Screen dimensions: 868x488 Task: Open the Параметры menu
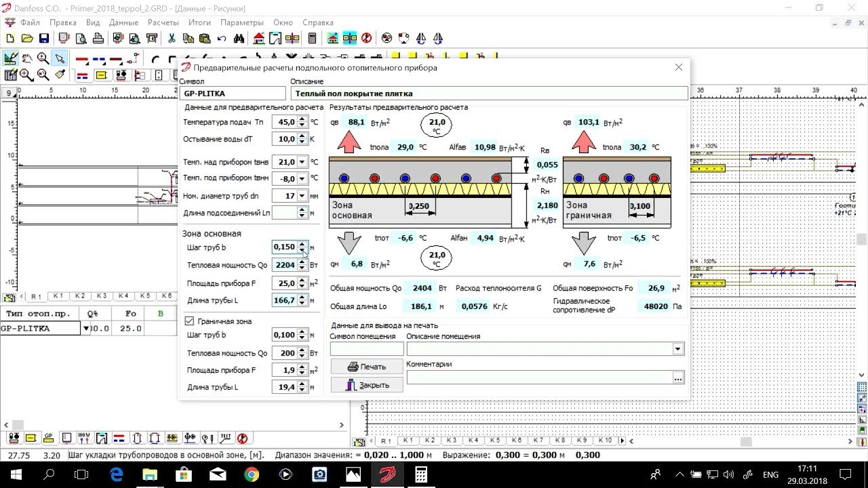(x=242, y=22)
